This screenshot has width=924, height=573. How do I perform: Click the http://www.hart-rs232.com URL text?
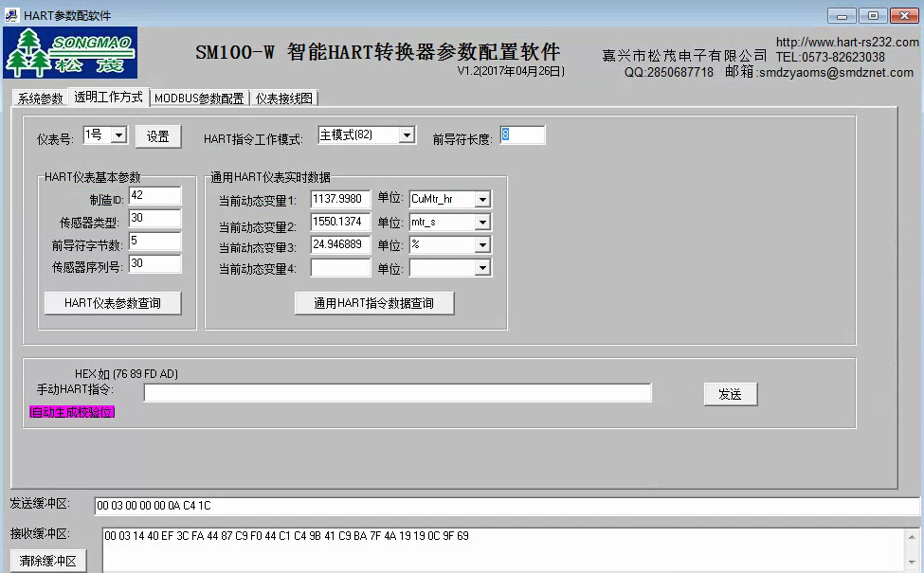tap(847, 42)
